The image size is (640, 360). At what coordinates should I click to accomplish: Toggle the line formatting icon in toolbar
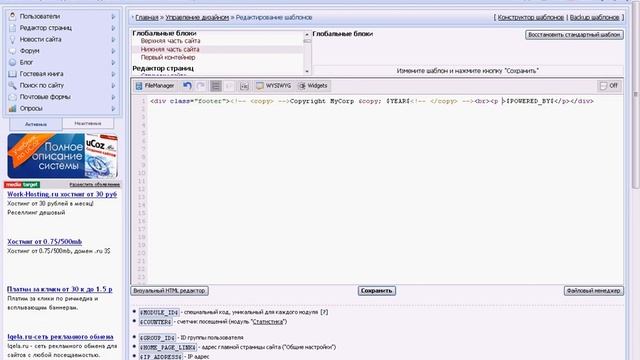tap(216, 86)
